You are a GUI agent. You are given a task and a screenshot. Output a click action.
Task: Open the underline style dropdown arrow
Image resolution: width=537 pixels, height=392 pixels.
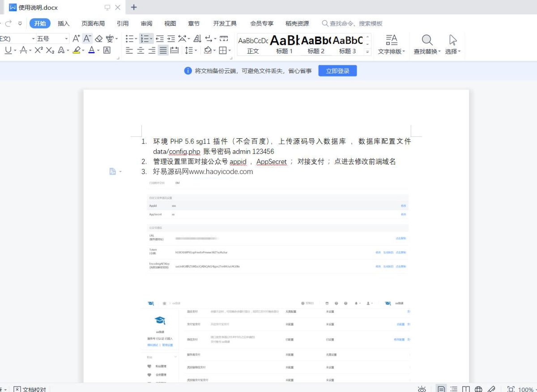pyautogui.click(x=15, y=51)
